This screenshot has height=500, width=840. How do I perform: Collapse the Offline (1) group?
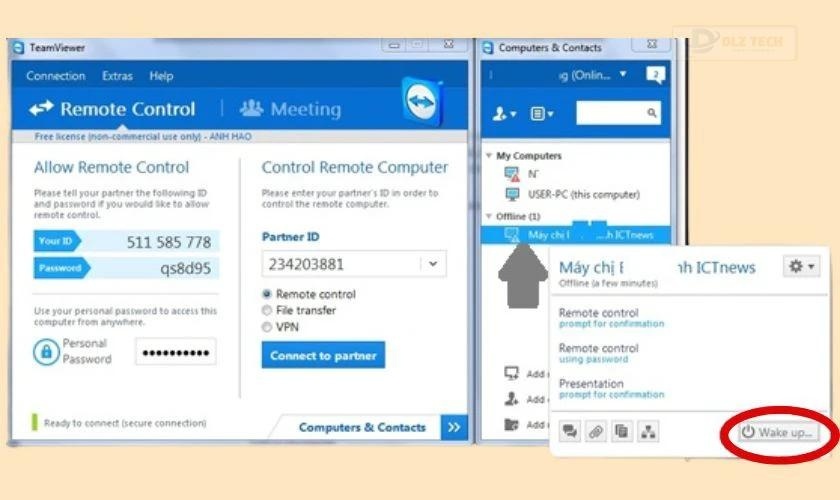click(x=489, y=216)
